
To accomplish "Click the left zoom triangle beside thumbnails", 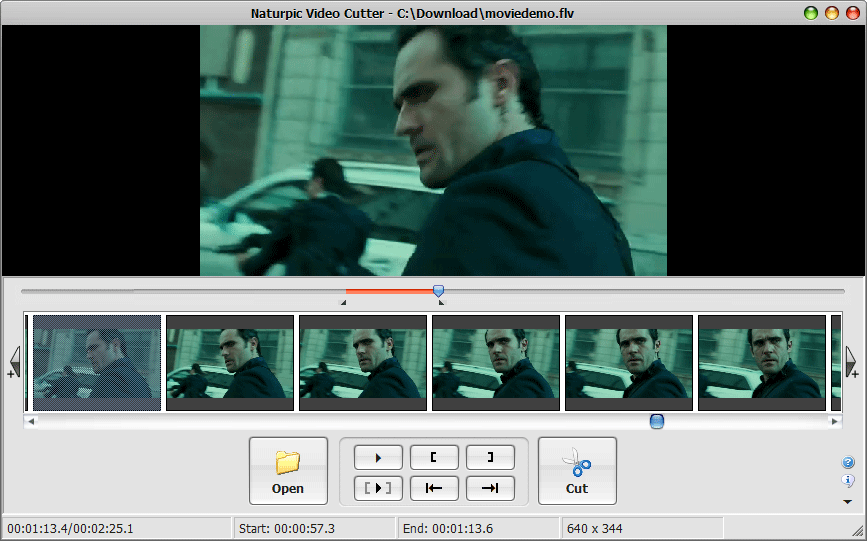I will (x=15, y=362).
